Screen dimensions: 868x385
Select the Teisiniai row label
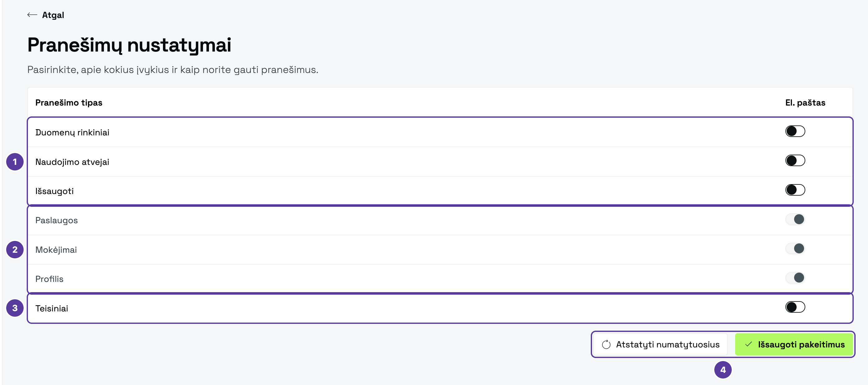(x=52, y=309)
